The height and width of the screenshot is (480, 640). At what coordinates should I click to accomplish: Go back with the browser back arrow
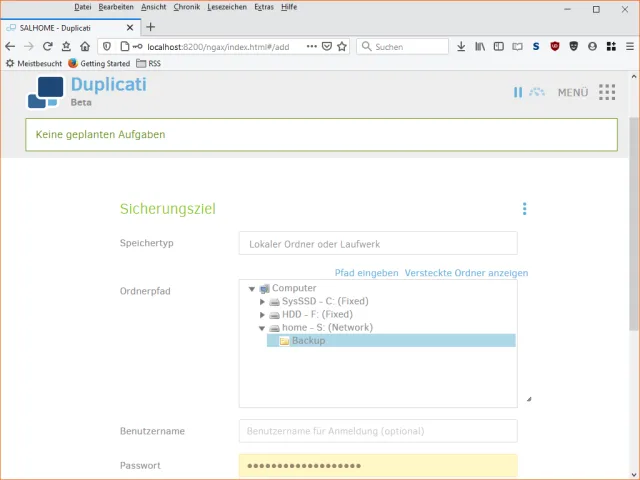pyautogui.click(x=10, y=47)
